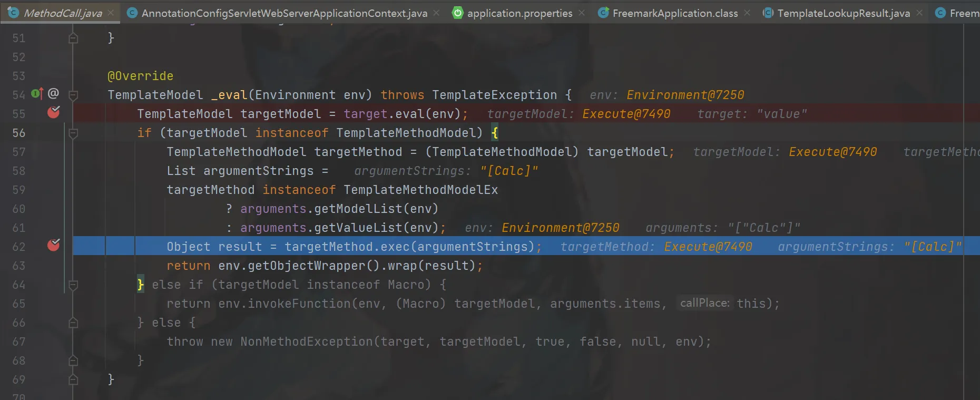Image resolution: width=980 pixels, height=400 pixels.
Task: Collapse the else-if fold on line 64
Action: coord(73,285)
